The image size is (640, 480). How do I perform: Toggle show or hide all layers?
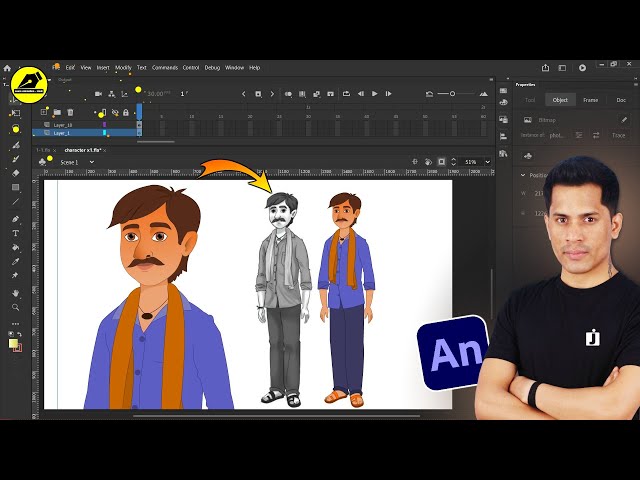coord(116,112)
